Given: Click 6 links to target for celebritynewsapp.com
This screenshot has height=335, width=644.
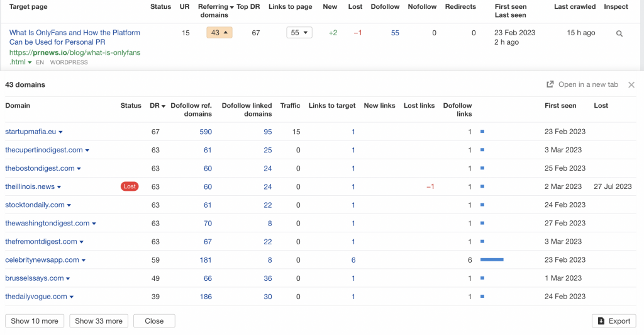Looking at the screenshot, I should point(353,260).
